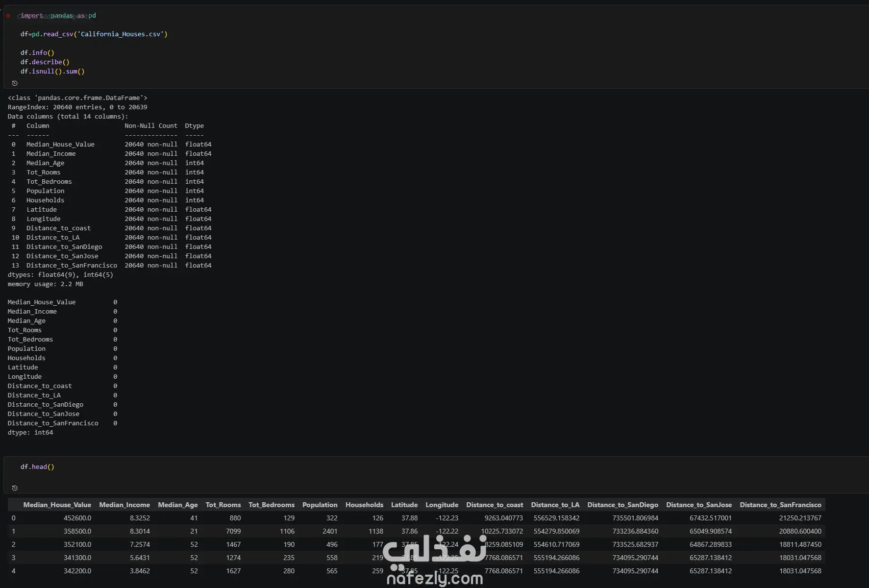869x588 pixels.
Task: Click the Distance_to_coast table column header
Action: tap(495, 505)
